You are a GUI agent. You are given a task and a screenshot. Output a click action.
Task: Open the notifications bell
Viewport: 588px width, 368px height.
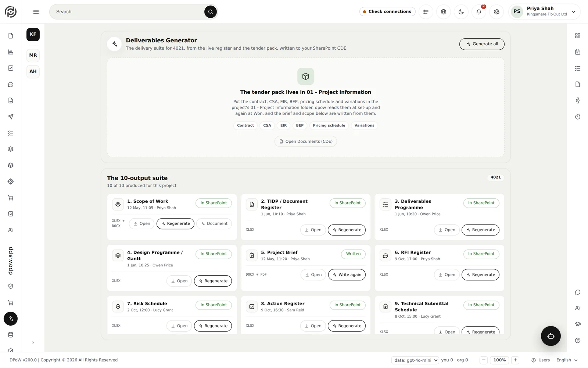(479, 12)
